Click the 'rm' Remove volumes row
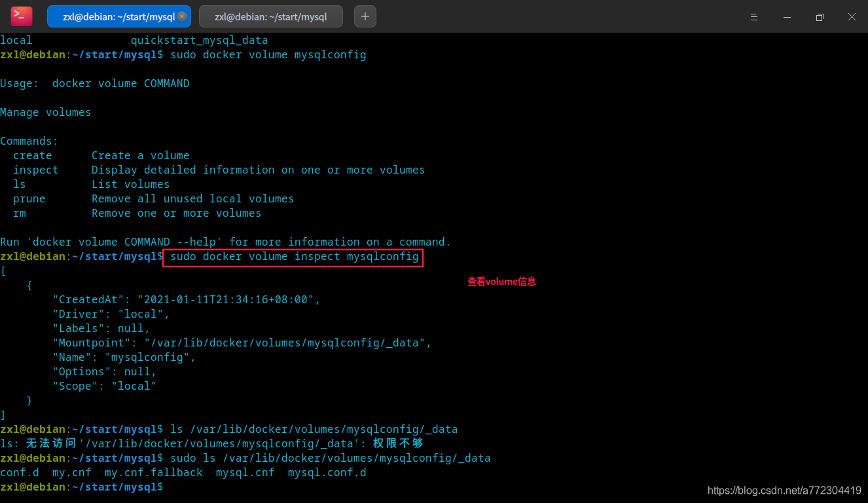Image resolution: width=868 pixels, height=503 pixels. point(137,214)
